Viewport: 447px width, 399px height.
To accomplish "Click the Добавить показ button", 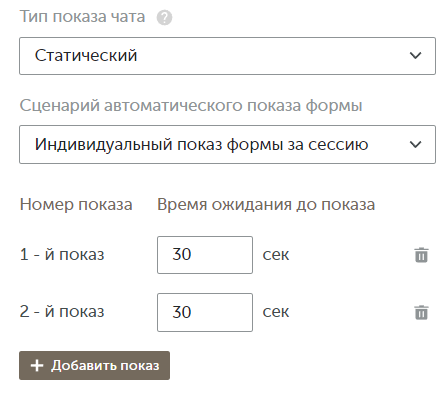I will [x=94, y=365].
